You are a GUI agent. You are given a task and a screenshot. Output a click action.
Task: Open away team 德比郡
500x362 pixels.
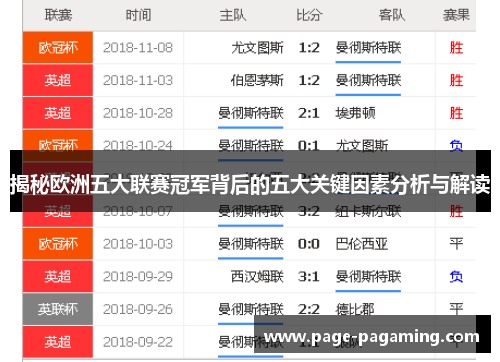(x=355, y=309)
